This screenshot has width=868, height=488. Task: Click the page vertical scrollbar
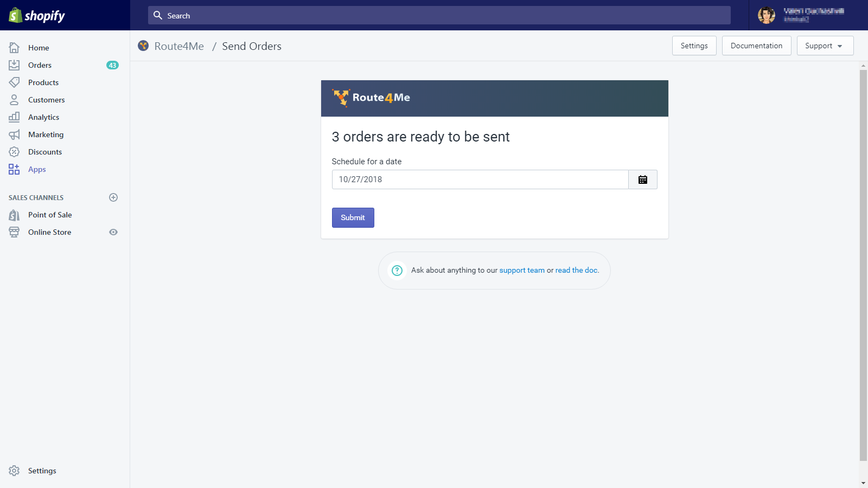pyautogui.click(x=863, y=265)
